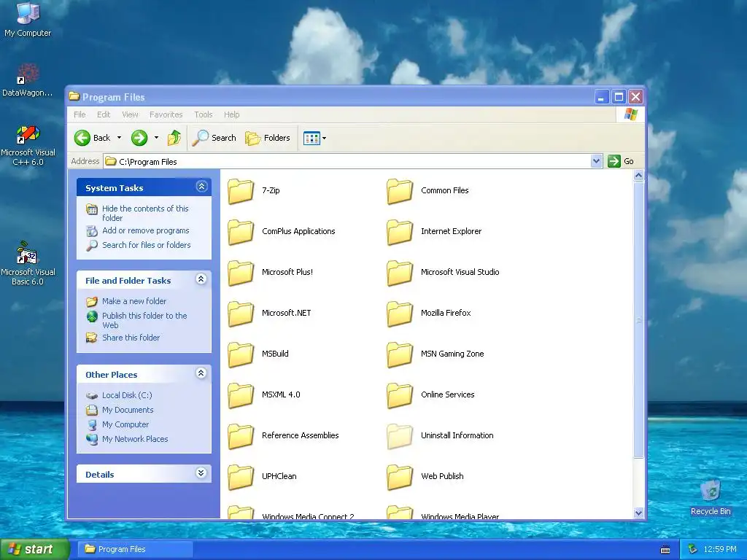Click the scrollbar down arrow

tap(638, 513)
